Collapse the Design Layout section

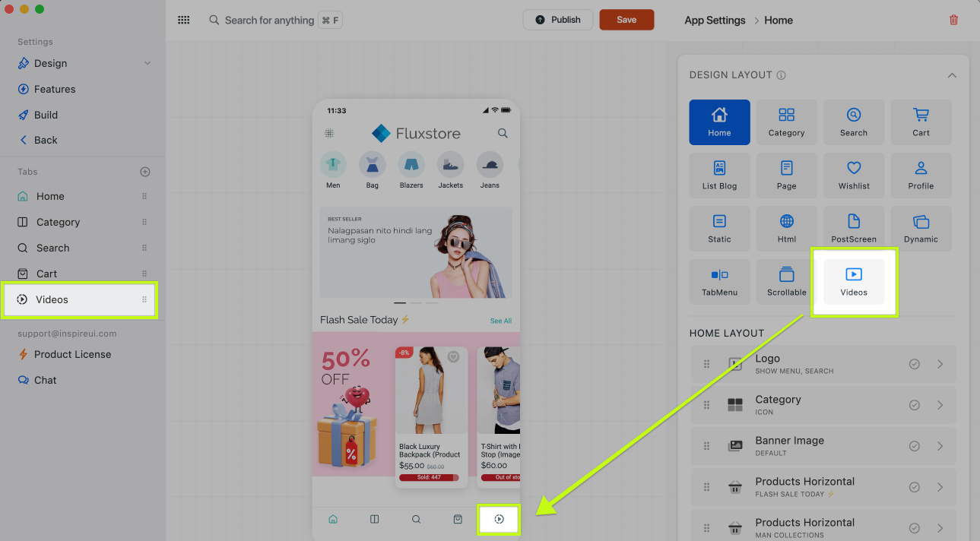point(952,75)
